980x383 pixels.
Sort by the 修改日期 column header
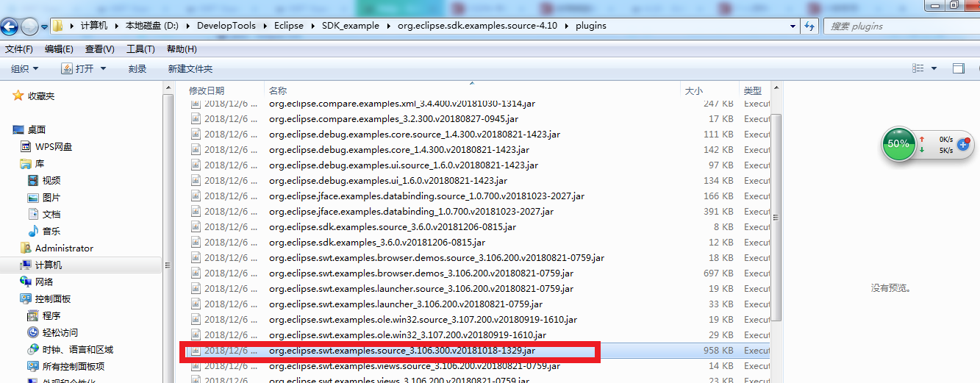(x=207, y=90)
